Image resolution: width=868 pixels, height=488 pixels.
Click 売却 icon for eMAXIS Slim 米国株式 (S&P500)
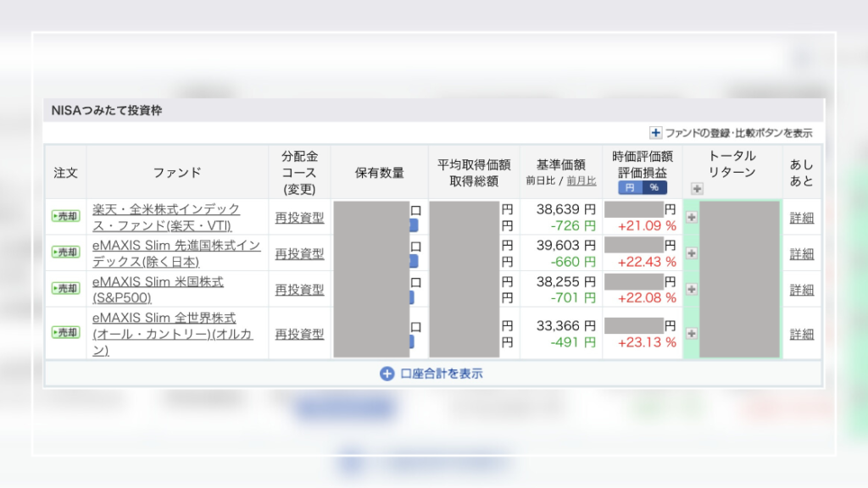pyautogui.click(x=65, y=289)
